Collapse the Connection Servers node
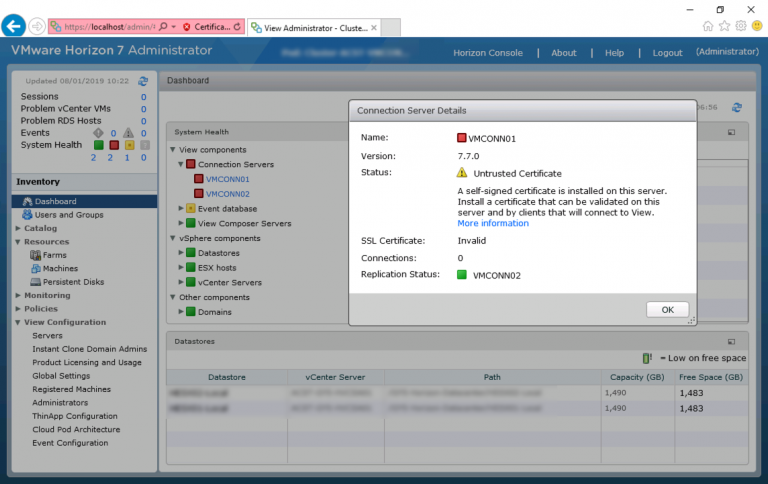 click(181, 164)
